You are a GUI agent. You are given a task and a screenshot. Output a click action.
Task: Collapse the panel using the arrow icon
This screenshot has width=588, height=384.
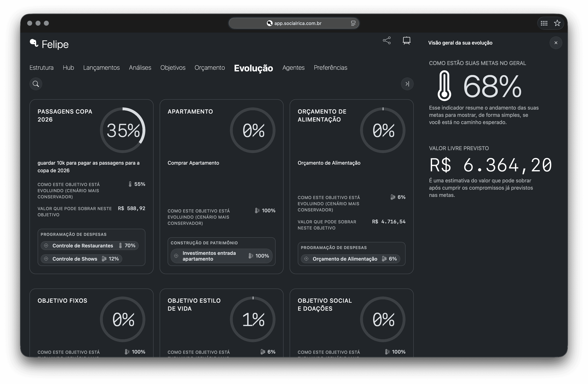point(407,84)
